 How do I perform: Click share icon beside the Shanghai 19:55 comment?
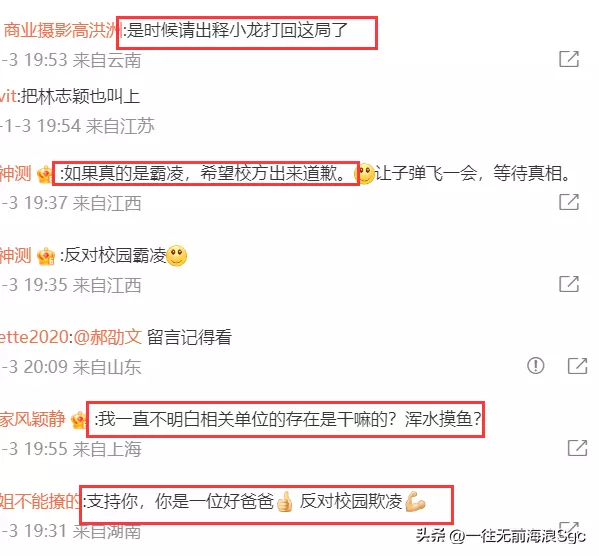[x=577, y=448]
